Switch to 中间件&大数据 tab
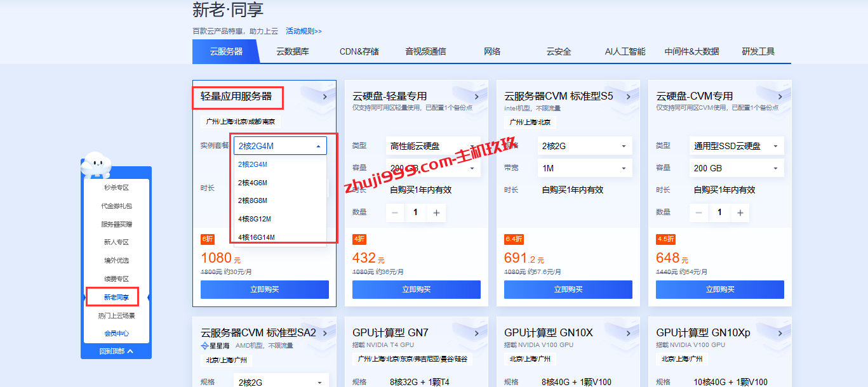This screenshot has width=868, height=387. pos(691,51)
